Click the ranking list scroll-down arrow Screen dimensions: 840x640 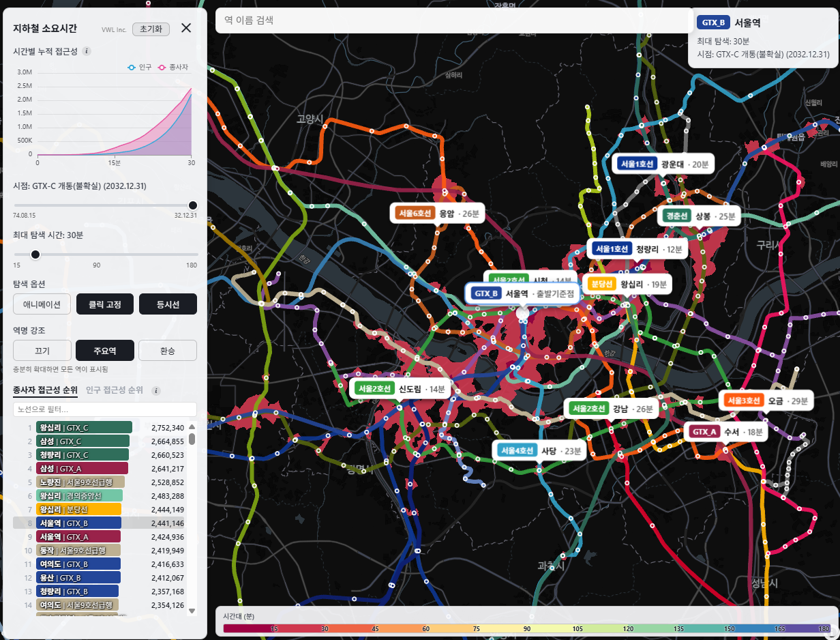pyautogui.click(x=192, y=611)
